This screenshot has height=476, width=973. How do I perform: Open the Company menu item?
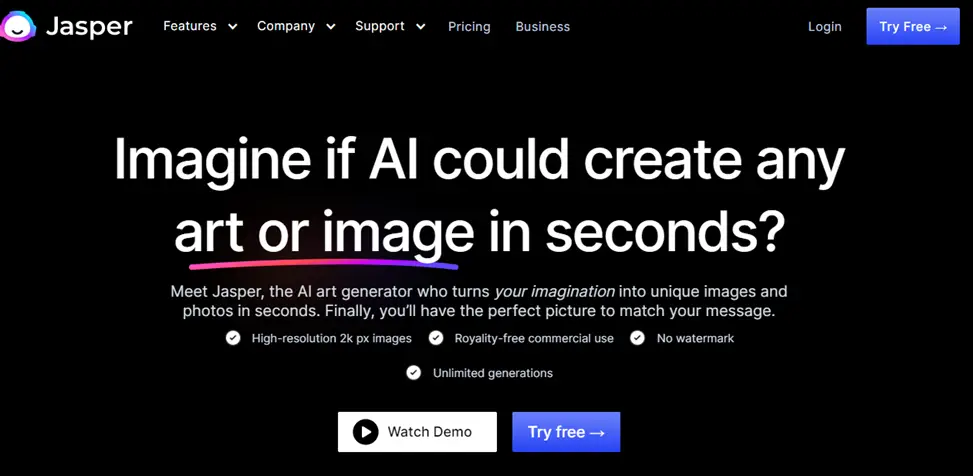[x=286, y=26]
